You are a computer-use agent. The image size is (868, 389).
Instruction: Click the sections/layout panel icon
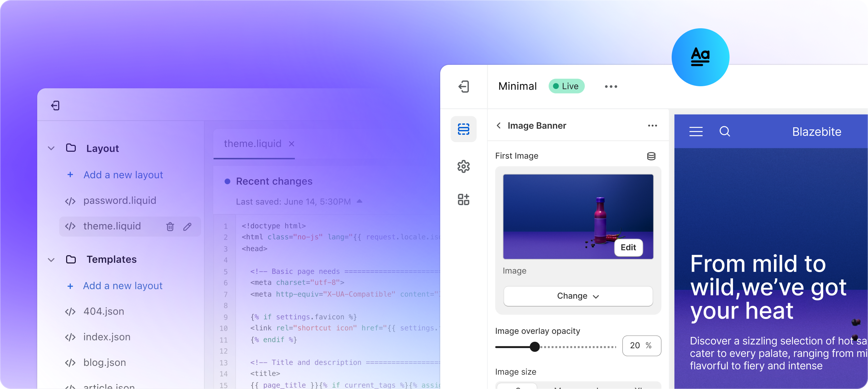coord(464,128)
